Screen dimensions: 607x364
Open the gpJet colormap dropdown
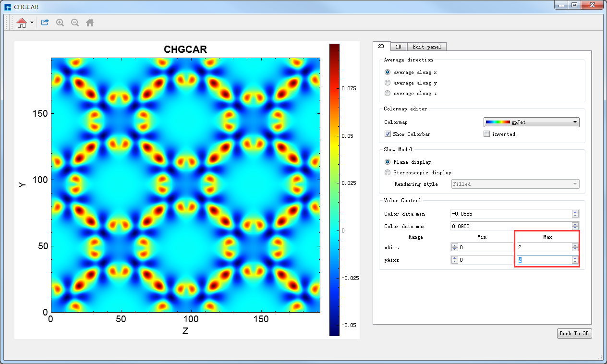tap(531, 122)
